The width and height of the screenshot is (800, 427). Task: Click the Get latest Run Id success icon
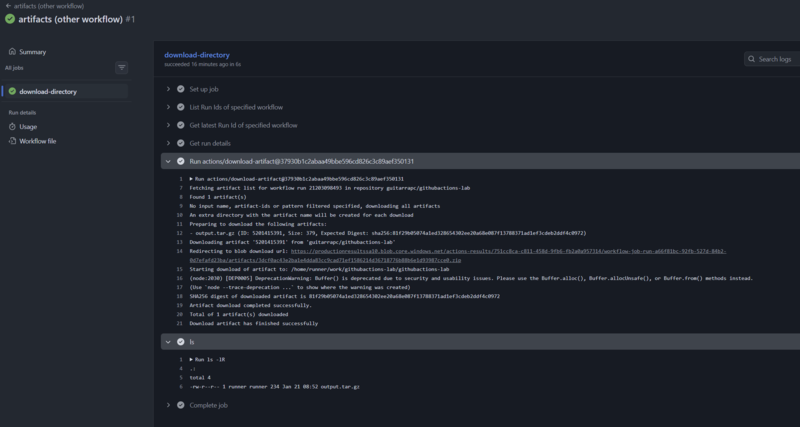pyautogui.click(x=181, y=125)
